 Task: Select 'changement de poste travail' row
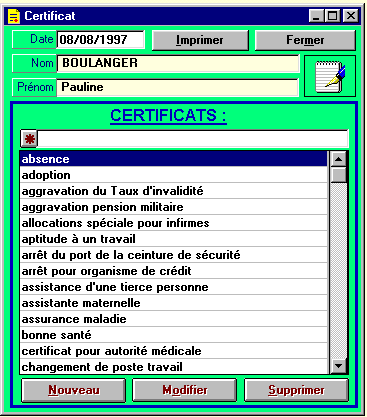coord(174,366)
